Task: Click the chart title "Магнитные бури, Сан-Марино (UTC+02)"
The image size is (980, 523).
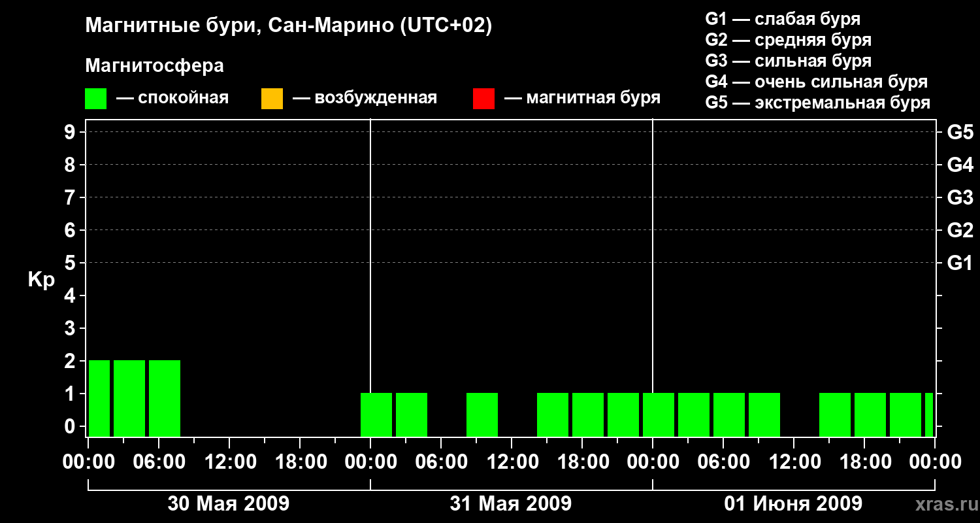Action: pyautogui.click(x=288, y=26)
